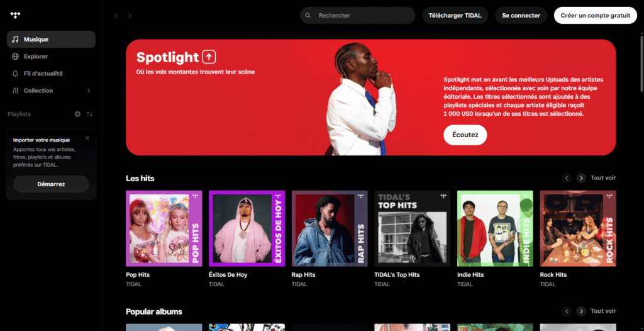
Task: Click TIDAL author under Rap Hits
Action: 299,284
